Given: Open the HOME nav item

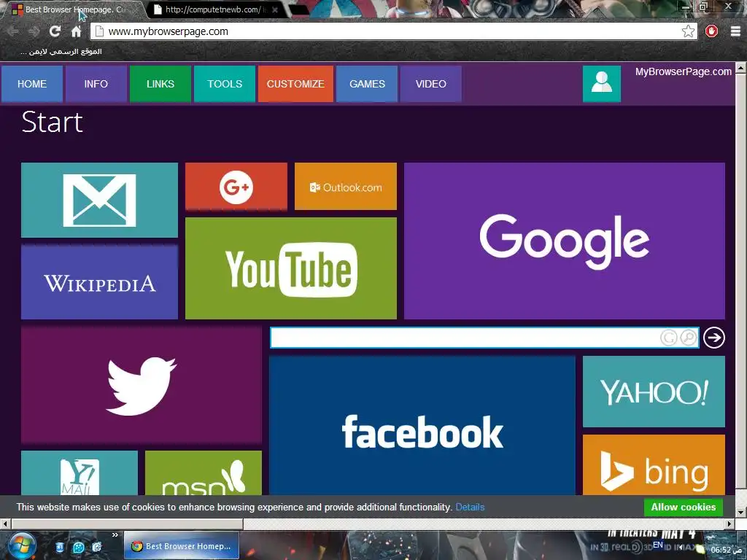Looking at the screenshot, I should 32,84.
